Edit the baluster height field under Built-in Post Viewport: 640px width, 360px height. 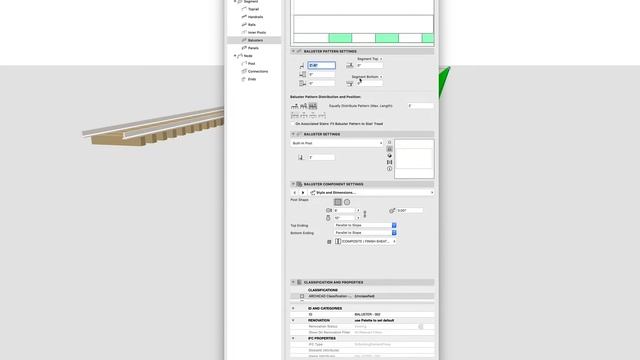[321, 158]
